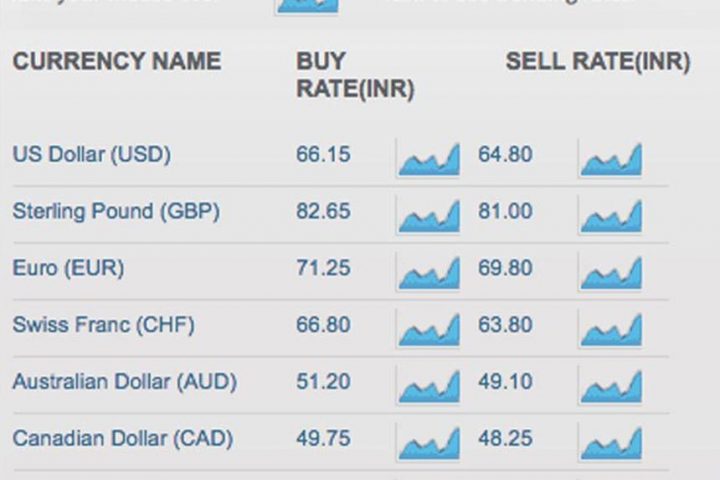The height and width of the screenshot is (480, 720).
Task: Open the USD buy rate chart icon
Action: pos(428,158)
